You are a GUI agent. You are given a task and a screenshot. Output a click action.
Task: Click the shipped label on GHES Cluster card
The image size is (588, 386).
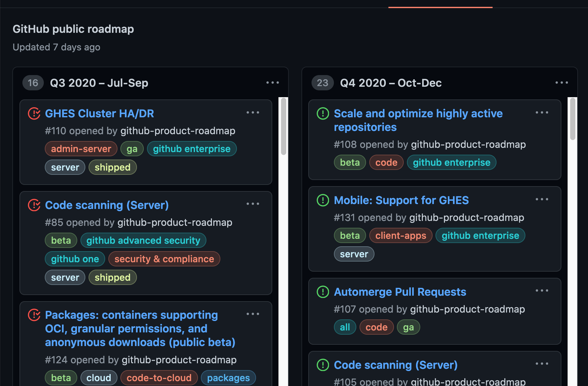(x=113, y=167)
